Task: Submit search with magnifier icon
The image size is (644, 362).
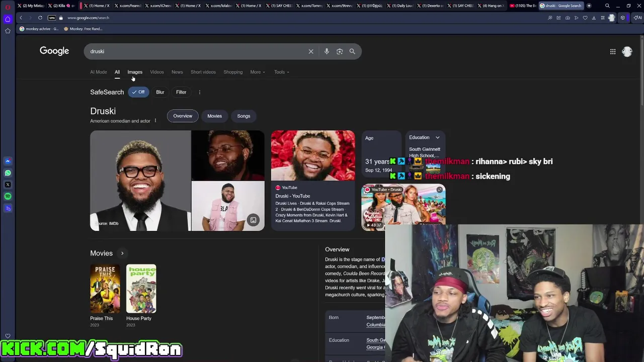Action: click(352, 51)
